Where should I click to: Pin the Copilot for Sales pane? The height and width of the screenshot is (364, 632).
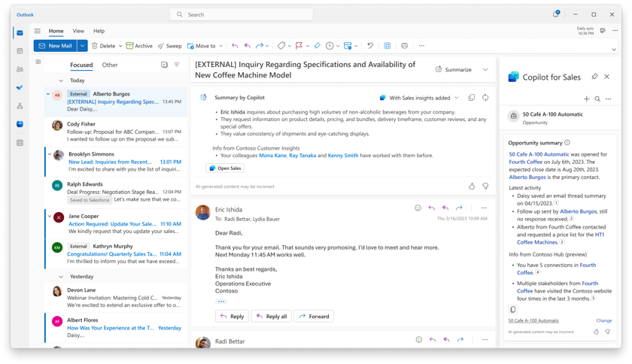[x=594, y=77]
